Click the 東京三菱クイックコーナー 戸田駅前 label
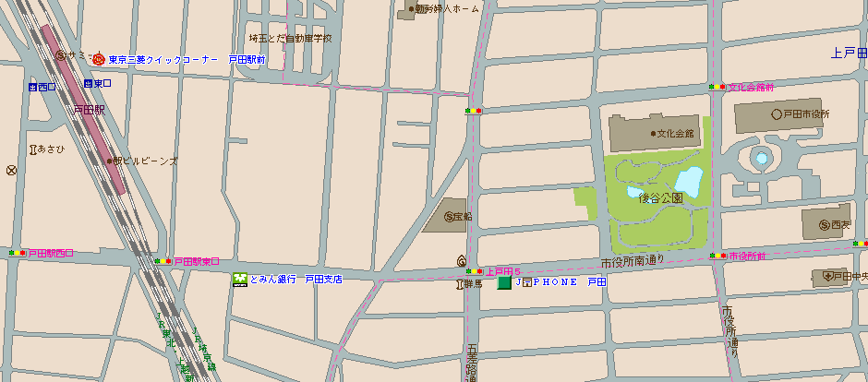This screenshot has width=868, height=382. (187, 59)
